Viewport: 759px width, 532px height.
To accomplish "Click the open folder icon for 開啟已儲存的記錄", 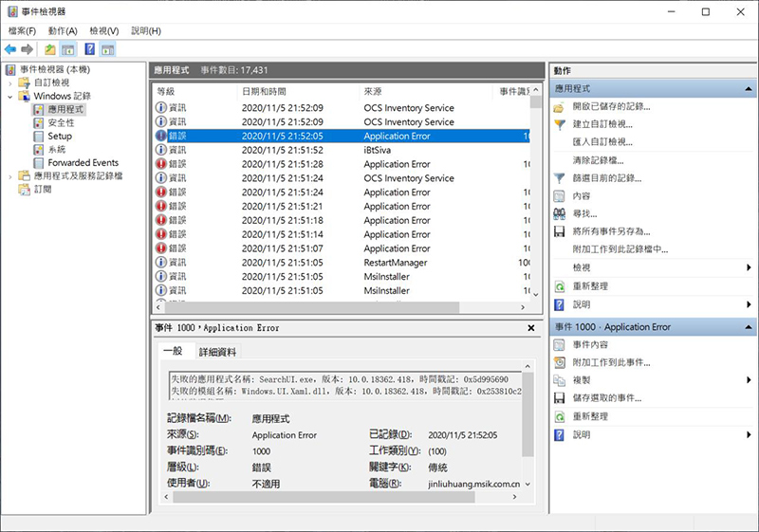I will click(560, 106).
